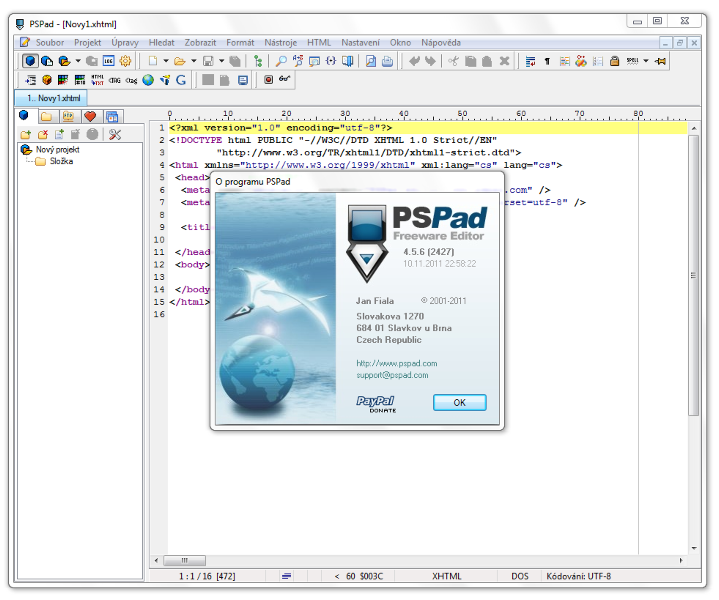Click the Open file folder icon
The image size is (719, 600).
coord(179,61)
